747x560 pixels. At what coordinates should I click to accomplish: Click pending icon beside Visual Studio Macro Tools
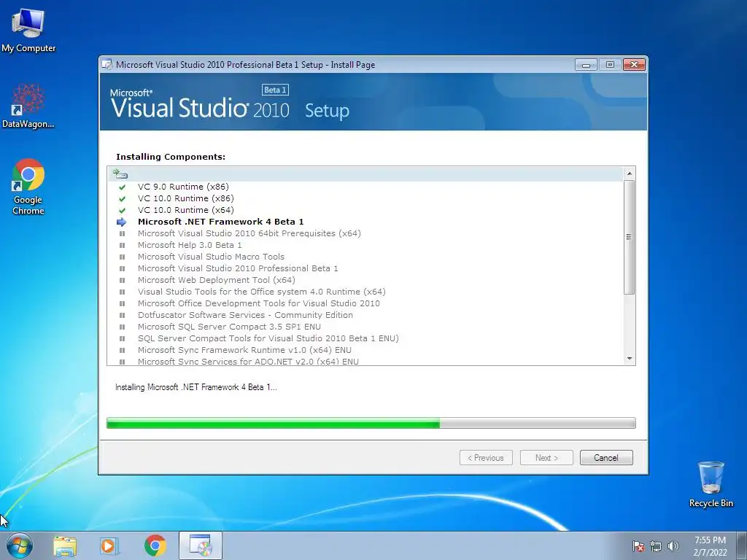[122, 257]
